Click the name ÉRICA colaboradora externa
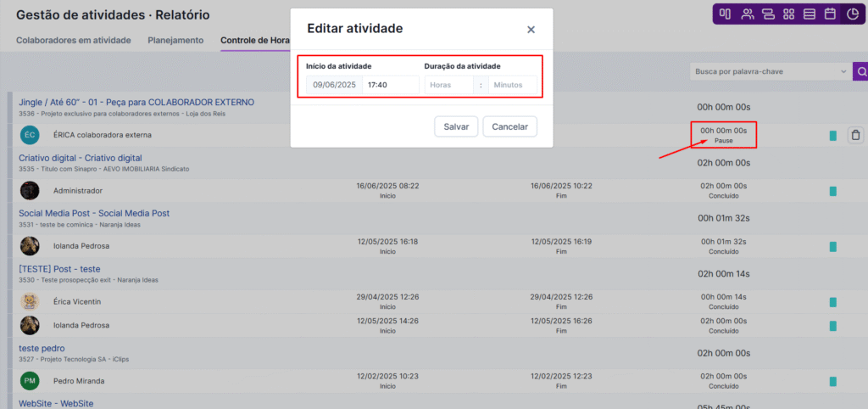 [103, 135]
